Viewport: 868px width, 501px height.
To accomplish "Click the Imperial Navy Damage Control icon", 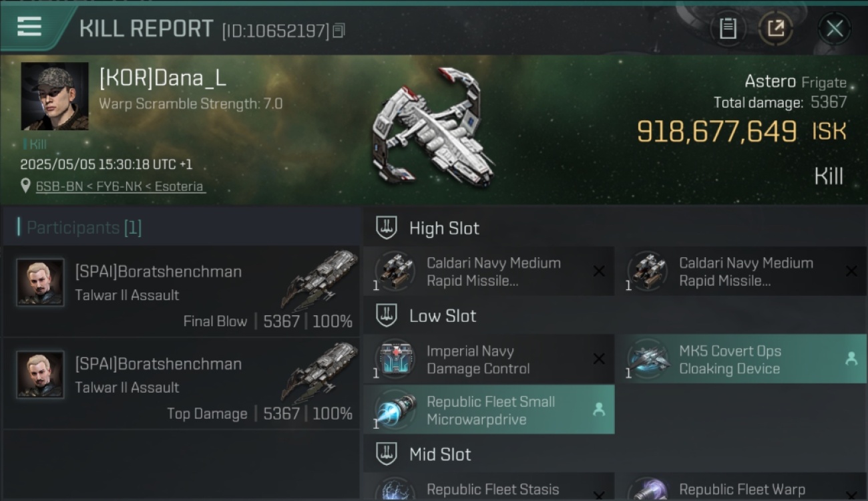I will 395,359.
